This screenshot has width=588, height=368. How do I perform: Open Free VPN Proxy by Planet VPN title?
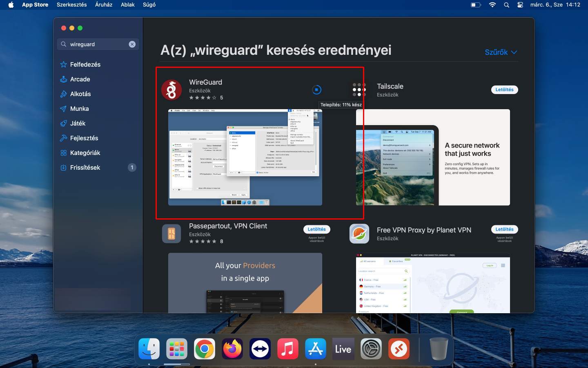pos(424,230)
